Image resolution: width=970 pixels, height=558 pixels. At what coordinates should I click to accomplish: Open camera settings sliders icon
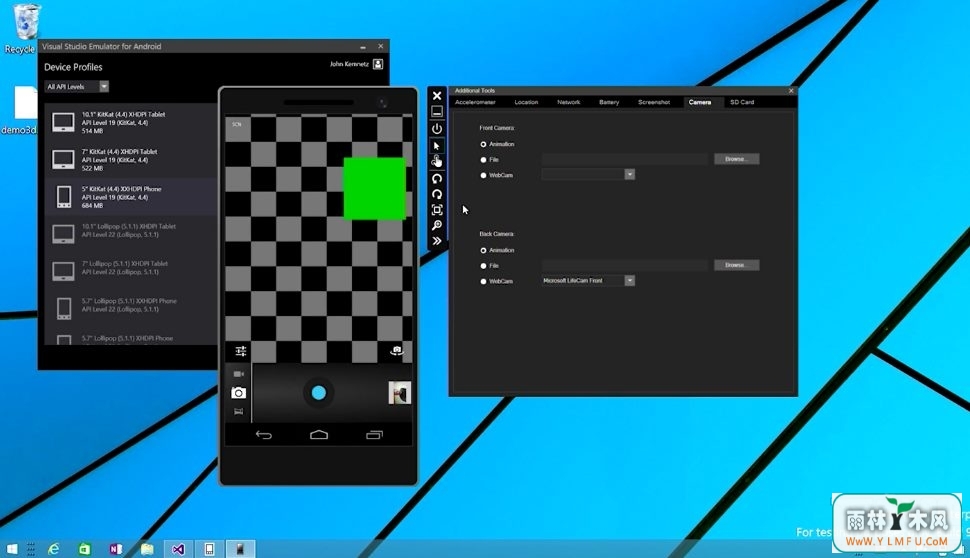click(x=241, y=351)
